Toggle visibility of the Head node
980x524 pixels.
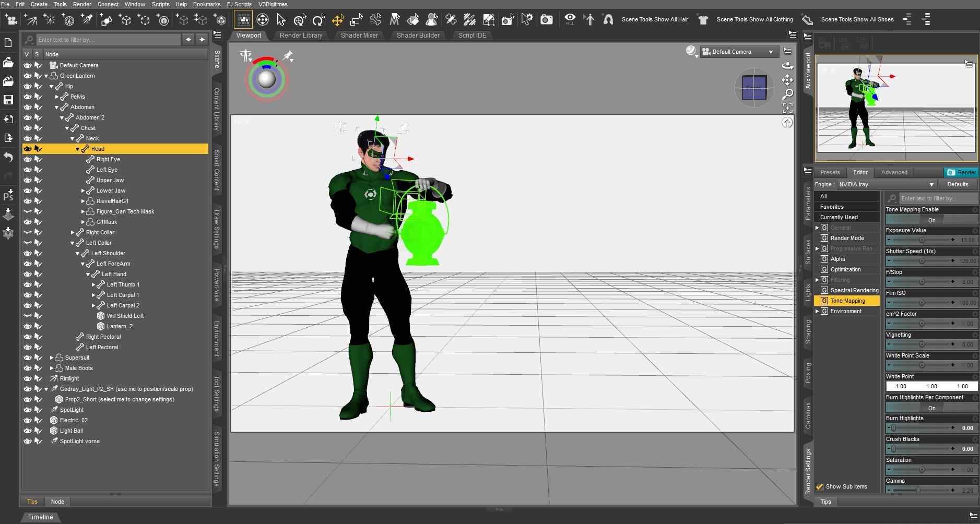click(x=28, y=149)
